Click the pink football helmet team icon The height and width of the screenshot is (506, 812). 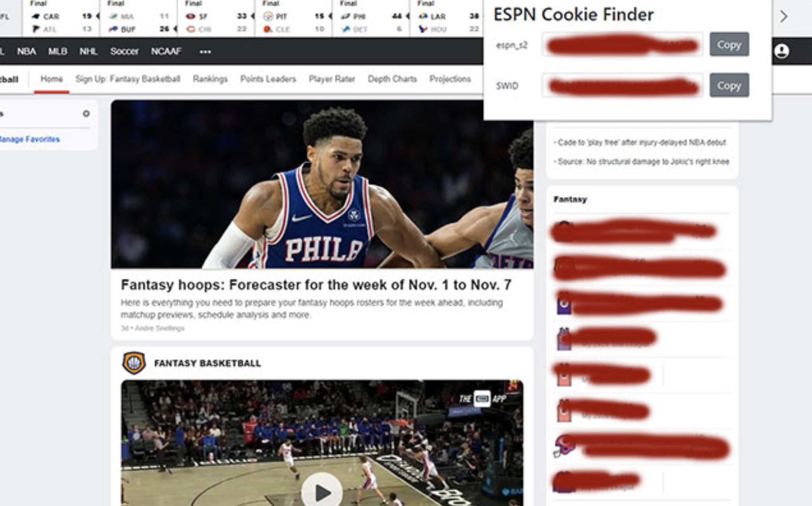point(564,445)
